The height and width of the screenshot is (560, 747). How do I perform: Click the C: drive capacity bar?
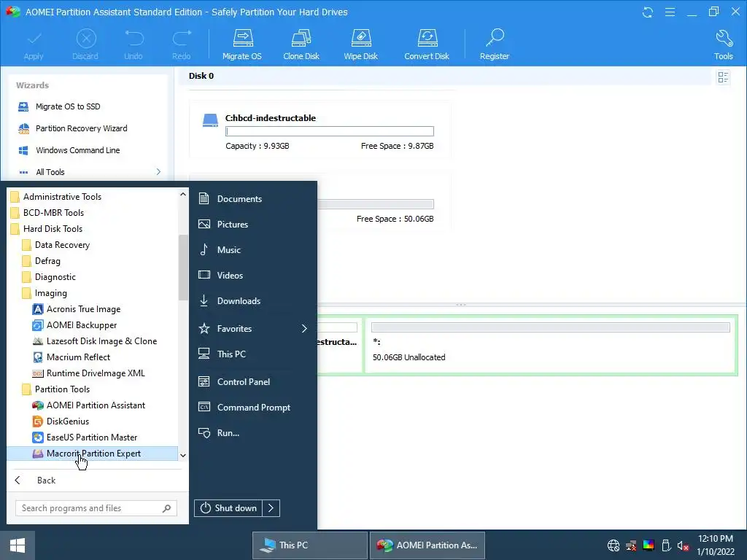point(330,131)
